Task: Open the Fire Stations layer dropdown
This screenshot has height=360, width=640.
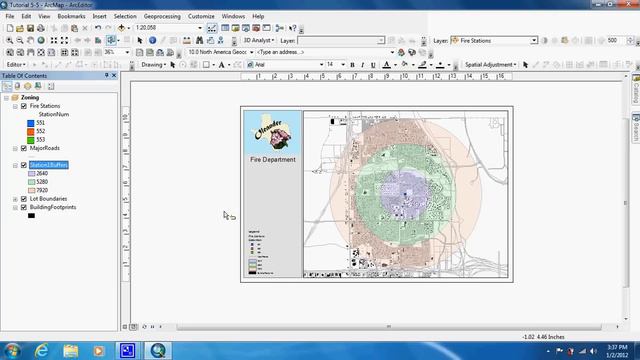Action: point(534,40)
